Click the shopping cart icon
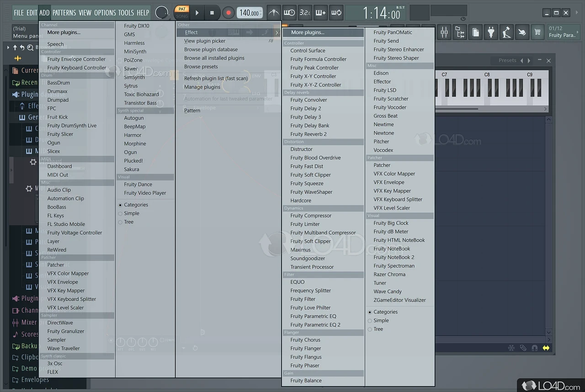The image size is (585, 392). pyautogui.click(x=537, y=32)
